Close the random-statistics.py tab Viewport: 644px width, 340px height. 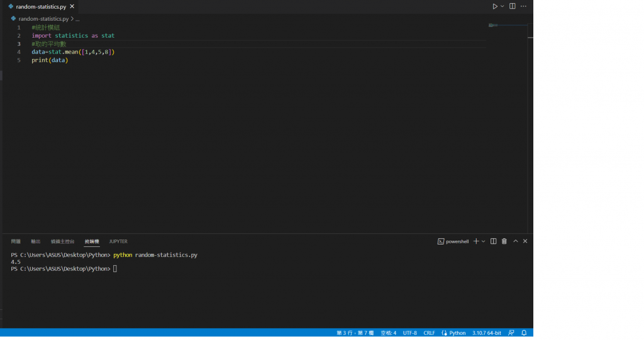click(x=72, y=6)
